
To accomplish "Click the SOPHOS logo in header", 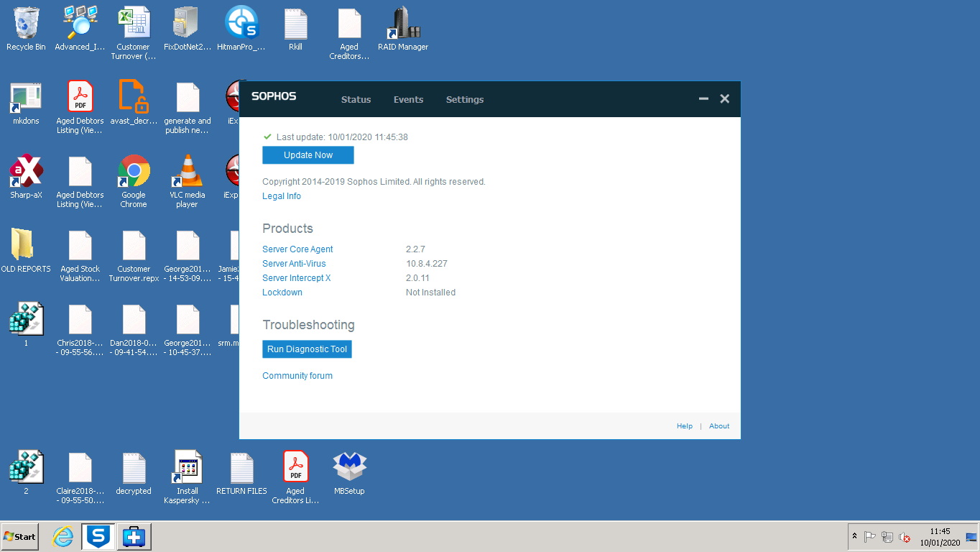I will [x=274, y=96].
